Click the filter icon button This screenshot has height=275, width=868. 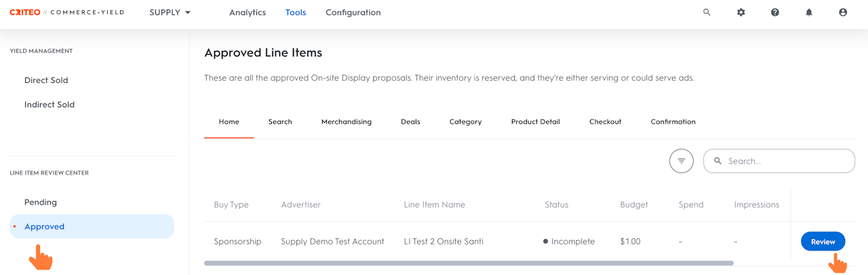pos(682,161)
